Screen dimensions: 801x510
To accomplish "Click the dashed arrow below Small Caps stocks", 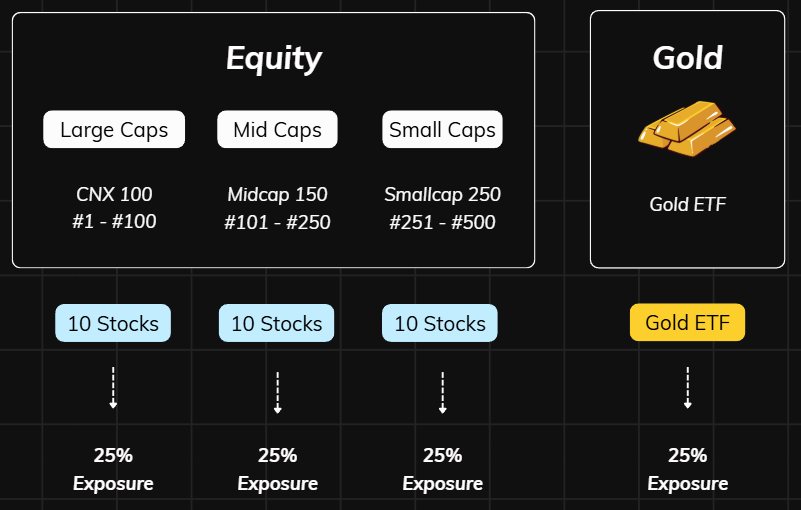I will click(x=442, y=392).
